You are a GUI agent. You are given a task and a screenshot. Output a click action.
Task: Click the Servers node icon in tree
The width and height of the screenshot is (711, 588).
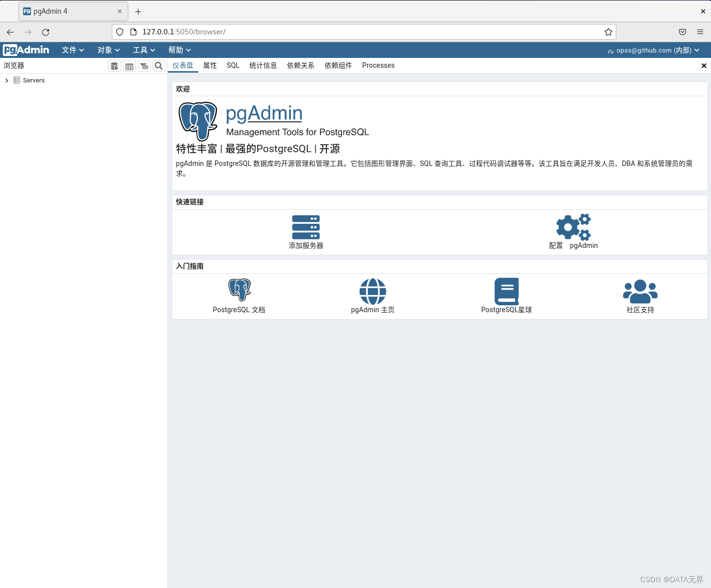click(17, 80)
